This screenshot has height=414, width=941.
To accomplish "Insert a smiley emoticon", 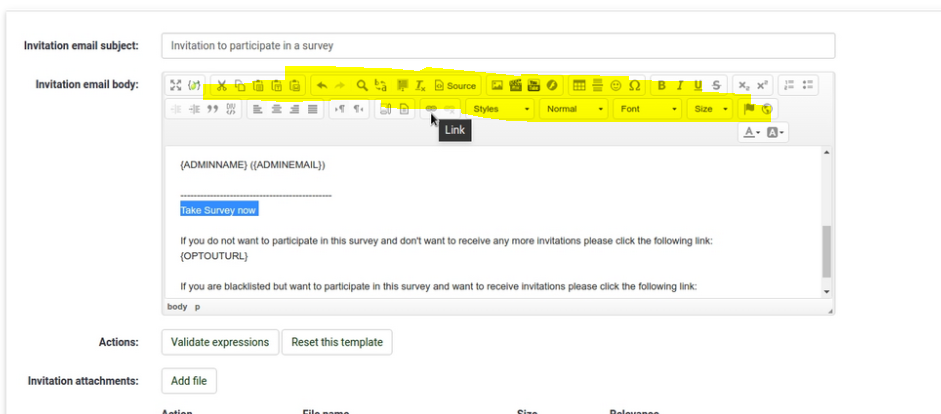I will (616, 85).
